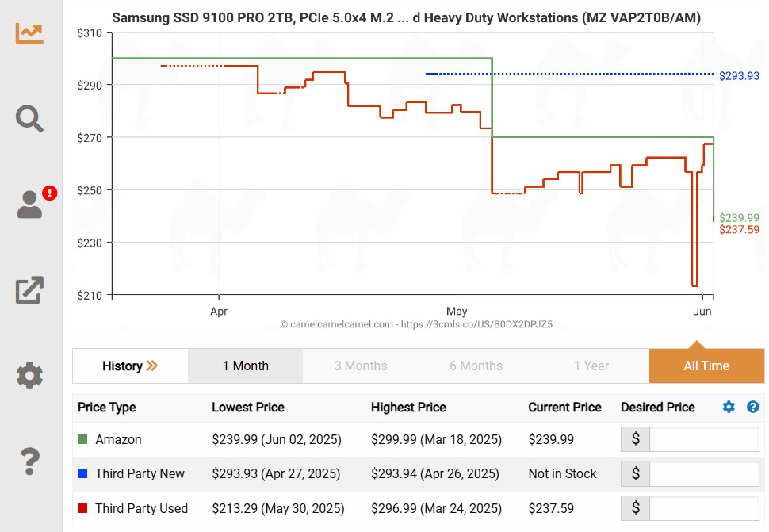Open the settings gear in sidebar
Screen dimensions: 769x532
(x=29, y=375)
